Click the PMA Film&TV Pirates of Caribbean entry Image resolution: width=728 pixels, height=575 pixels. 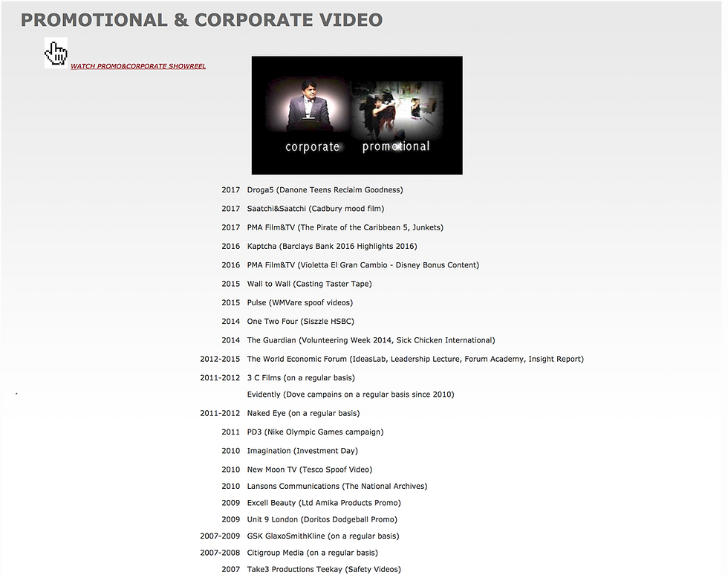coord(345,227)
